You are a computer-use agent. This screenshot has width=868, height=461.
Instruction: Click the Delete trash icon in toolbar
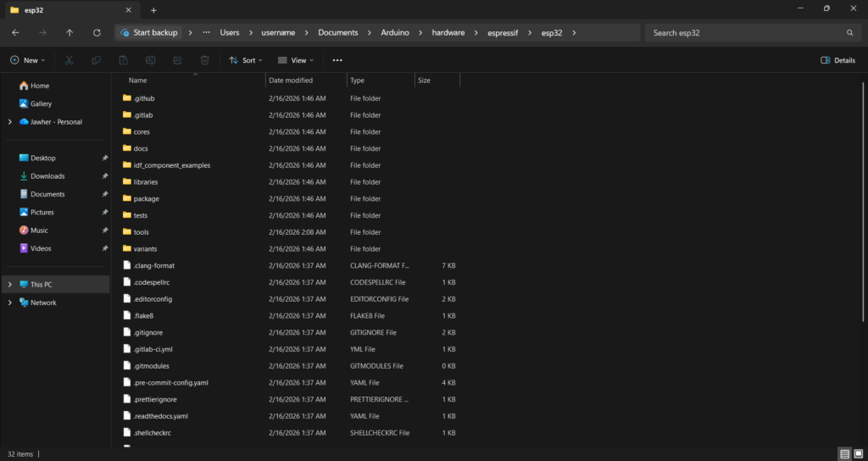coord(204,60)
